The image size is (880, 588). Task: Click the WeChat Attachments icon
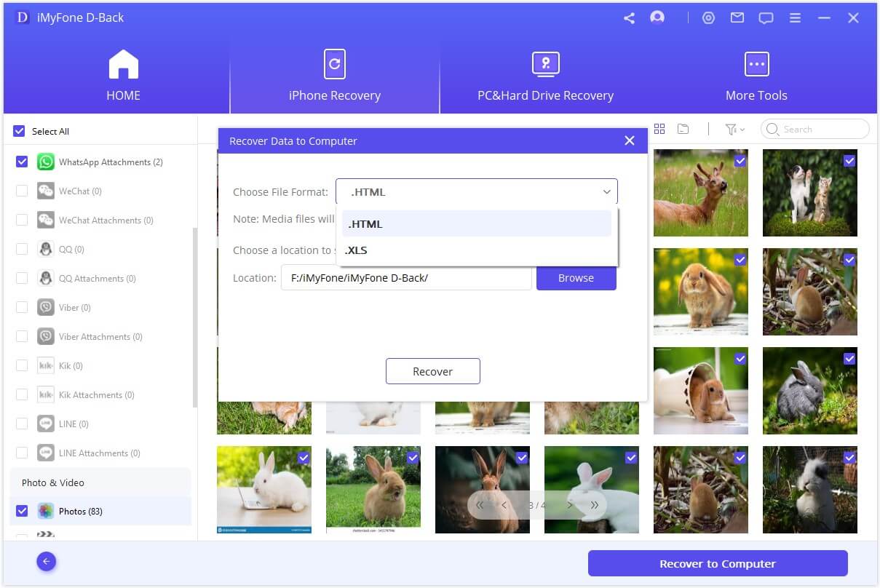(x=46, y=220)
